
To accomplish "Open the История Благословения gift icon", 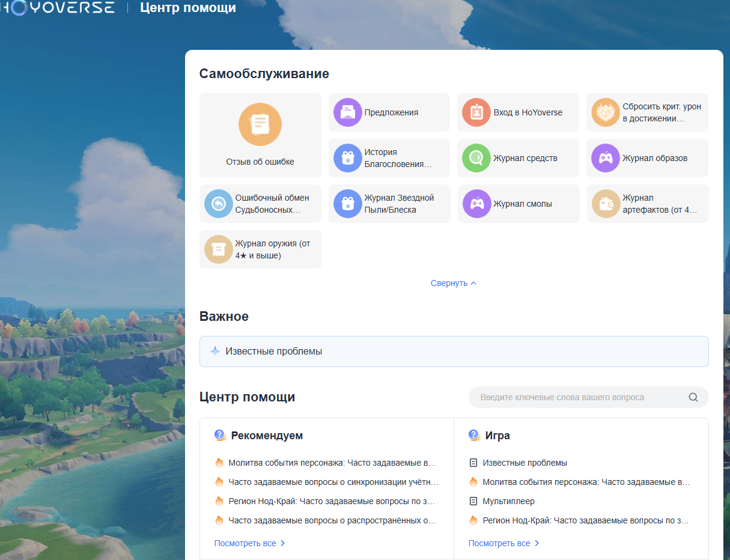I will point(347,158).
